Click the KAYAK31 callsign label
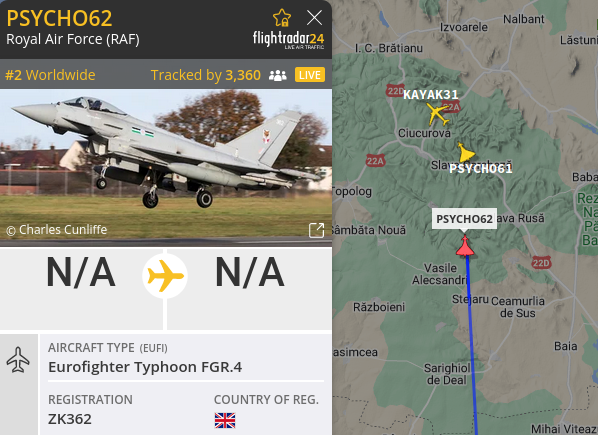598x435 pixels. [x=431, y=95]
